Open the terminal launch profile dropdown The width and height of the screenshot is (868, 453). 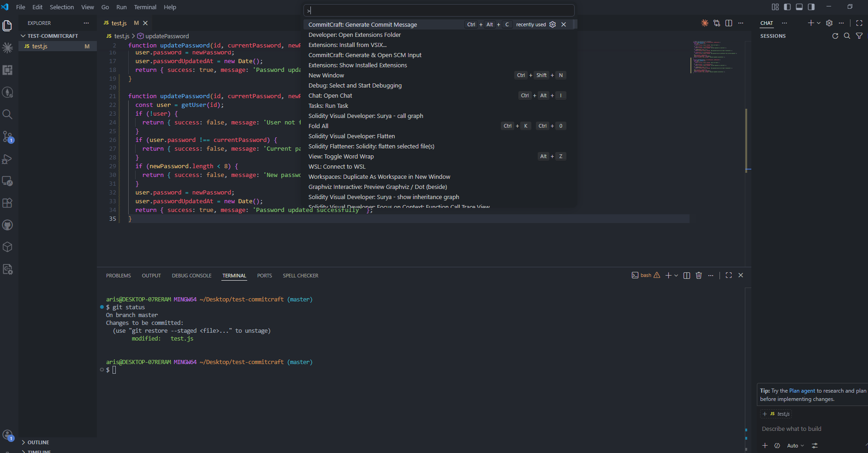click(x=676, y=276)
